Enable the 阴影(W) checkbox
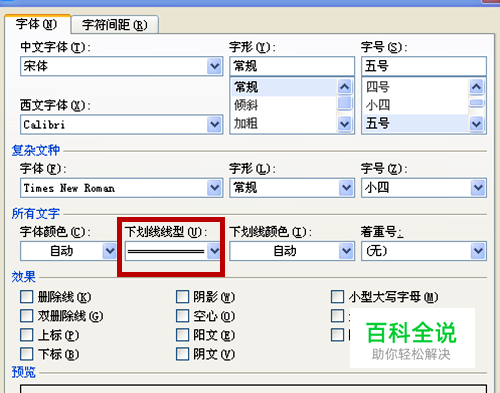The height and width of the screenshot is (393, 500). coord(183,297)
